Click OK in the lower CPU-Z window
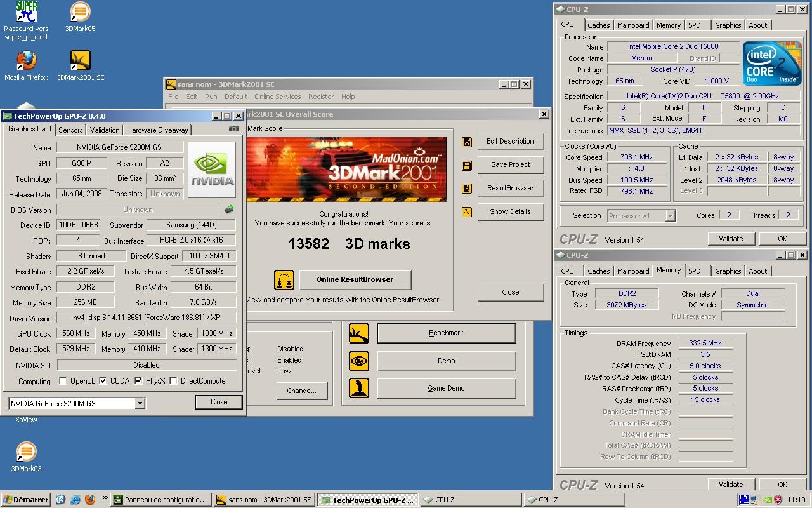This screenshot has width=812, height=508. coord(782,485)
